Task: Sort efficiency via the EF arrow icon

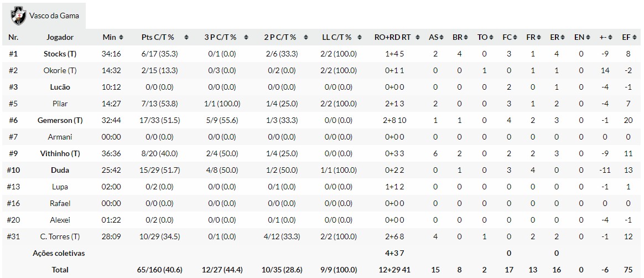Action: point(633,38)
